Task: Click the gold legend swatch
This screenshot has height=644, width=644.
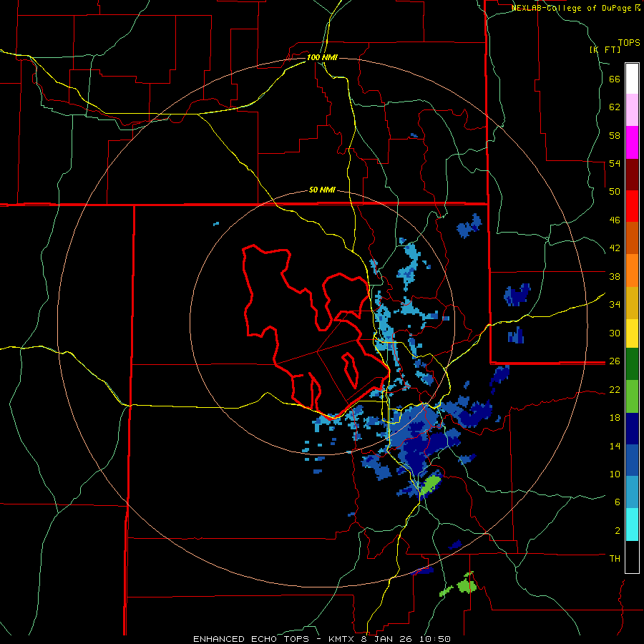Action: click(x=632, y=303)
